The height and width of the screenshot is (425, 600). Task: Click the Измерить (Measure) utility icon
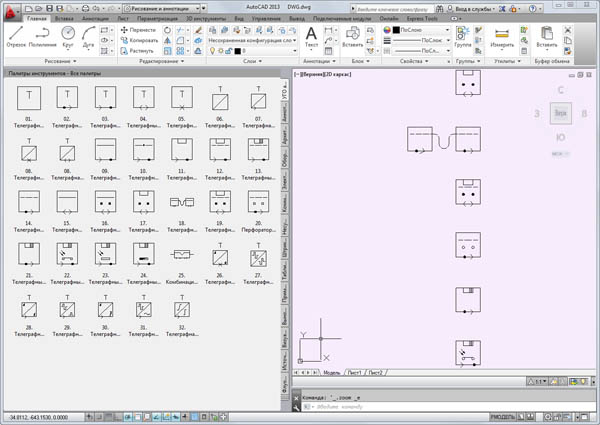504,35
